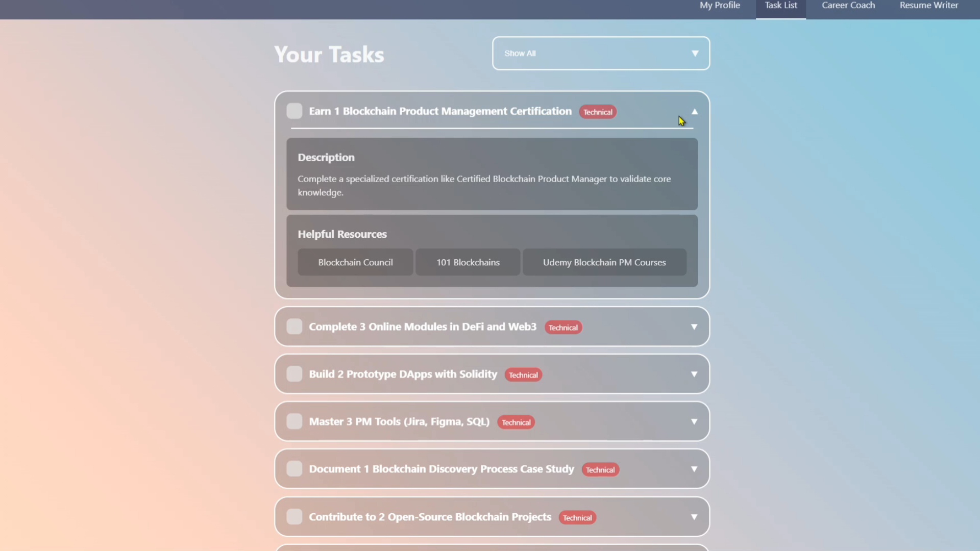
Task: Tick the Document 1 Blockchain Case Study checkbox
Action: pyautogui.click(x=294, y=469)
